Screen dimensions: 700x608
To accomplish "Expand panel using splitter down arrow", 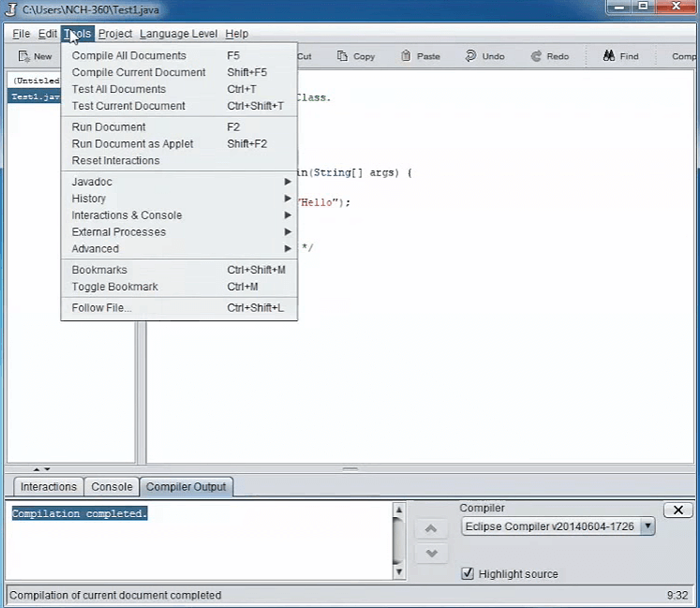I will tap(47, 469).
